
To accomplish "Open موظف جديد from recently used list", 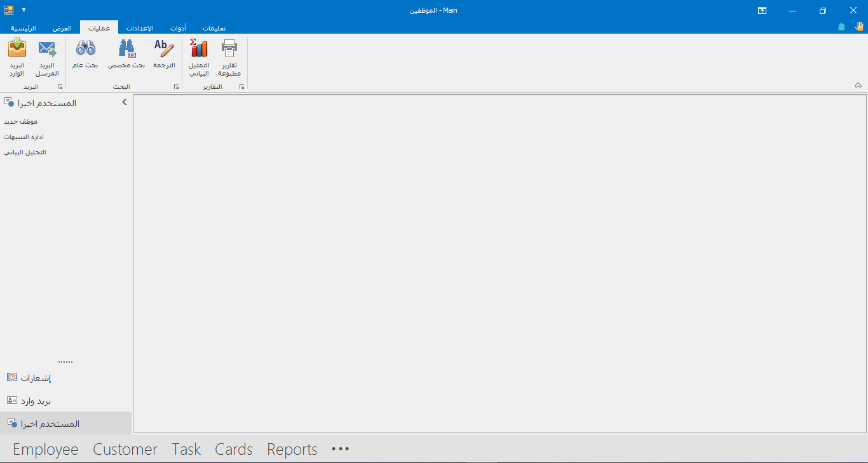I will (21, 121).
